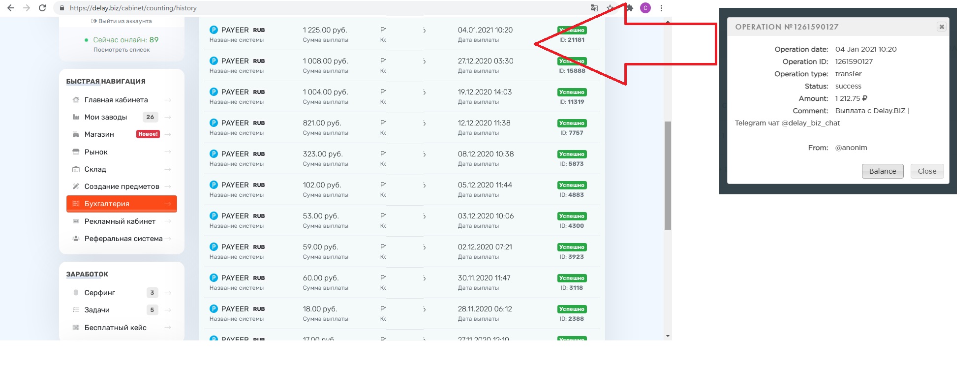Click Balance button in operation dialog
Screen dimensions: 980x366
[x=883, y=171]
